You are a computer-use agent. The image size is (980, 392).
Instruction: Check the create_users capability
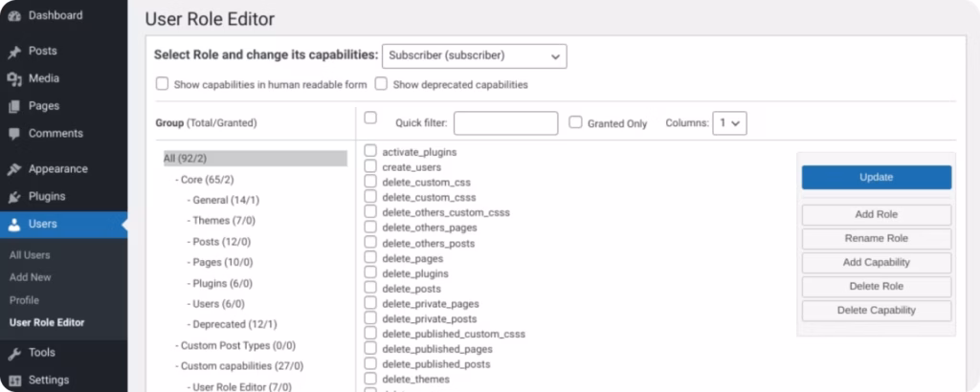tap(370, 166)
